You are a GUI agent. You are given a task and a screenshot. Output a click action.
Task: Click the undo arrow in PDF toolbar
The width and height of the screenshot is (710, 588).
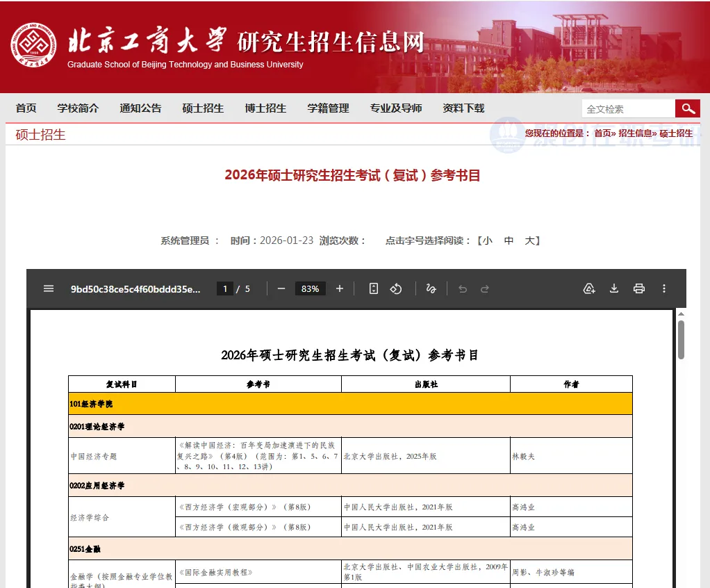[462, 289]
